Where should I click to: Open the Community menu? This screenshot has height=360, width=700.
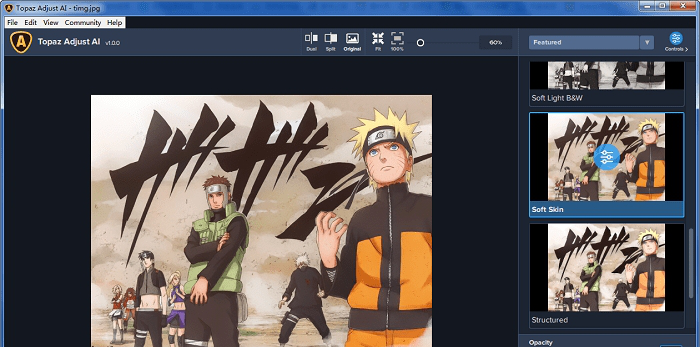point(83,22)
